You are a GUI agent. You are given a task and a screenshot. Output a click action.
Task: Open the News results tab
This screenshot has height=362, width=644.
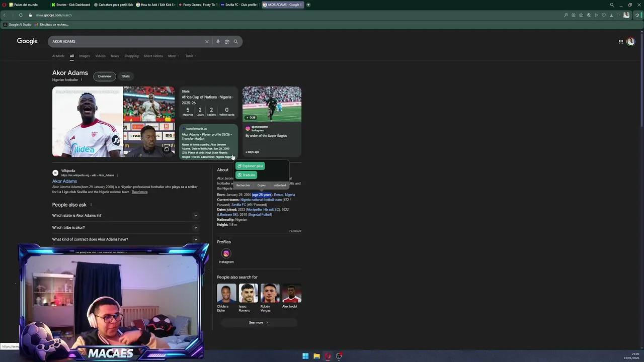pyautogui.click(x=115, y=56)
